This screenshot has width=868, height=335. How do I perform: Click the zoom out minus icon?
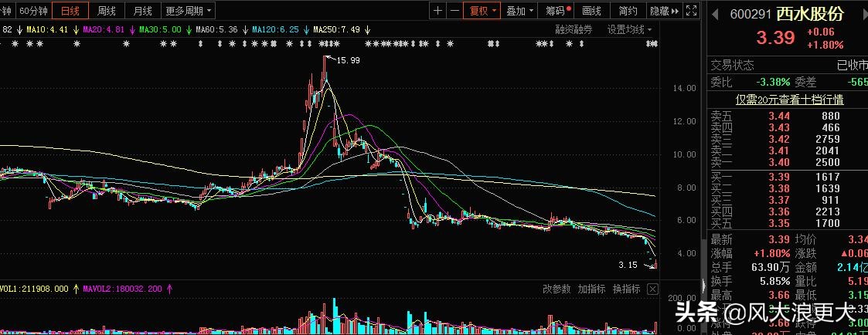(x=454, y=11)
